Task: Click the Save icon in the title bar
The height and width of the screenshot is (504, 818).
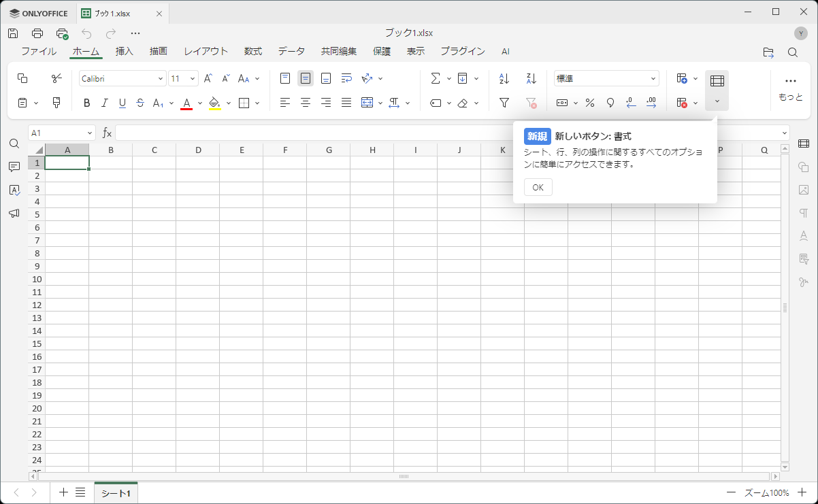Action: click(x=13, y=33)
